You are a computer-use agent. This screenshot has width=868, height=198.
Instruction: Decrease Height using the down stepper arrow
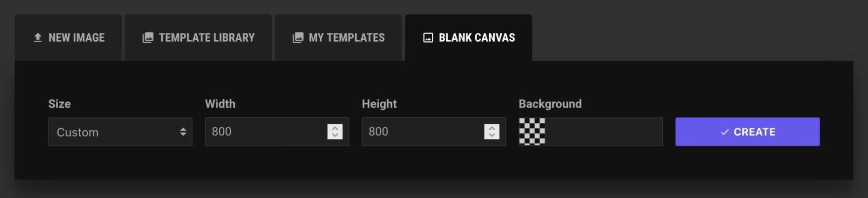tap(492, 135)
